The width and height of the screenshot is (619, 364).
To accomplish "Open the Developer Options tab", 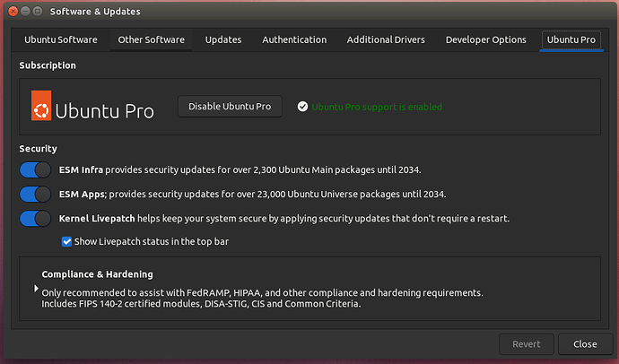I will click(485, 40).
